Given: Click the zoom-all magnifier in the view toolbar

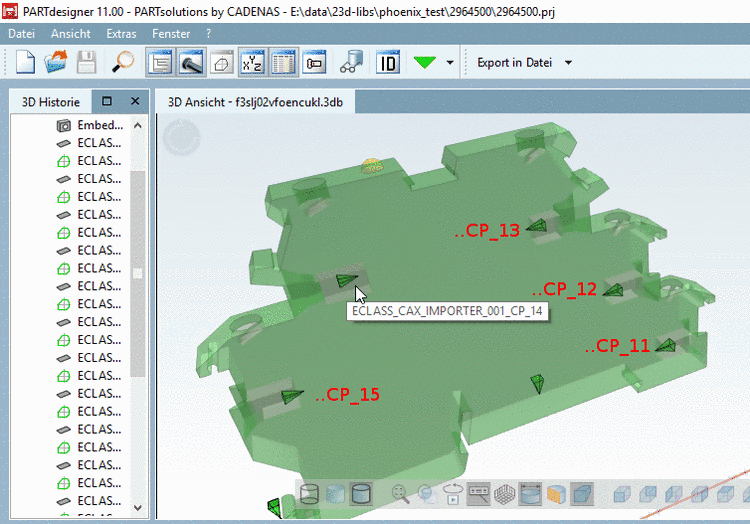Looking at the screenshot, I should coord(400,494).
